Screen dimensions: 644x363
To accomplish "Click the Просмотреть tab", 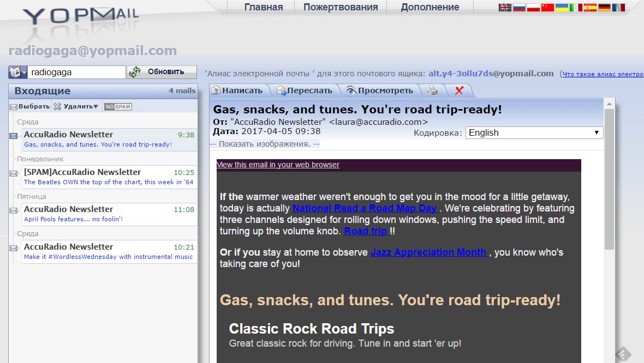I will [380, 90].
